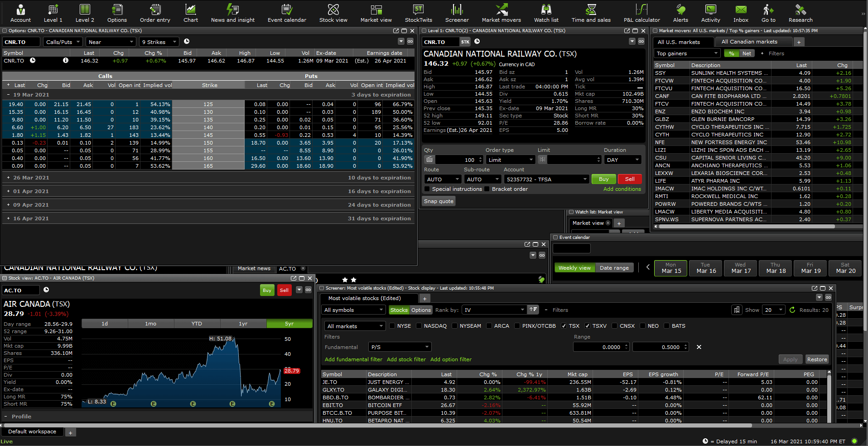
Task: Open the Options tool from the toolbar
Action: coord(117,13)
